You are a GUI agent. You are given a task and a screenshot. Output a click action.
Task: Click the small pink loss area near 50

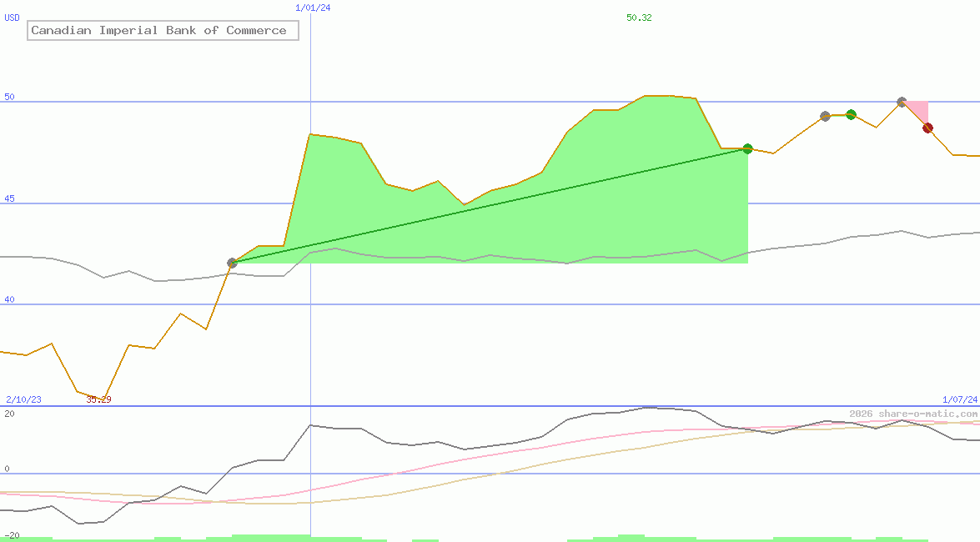(x=920, y=110)
